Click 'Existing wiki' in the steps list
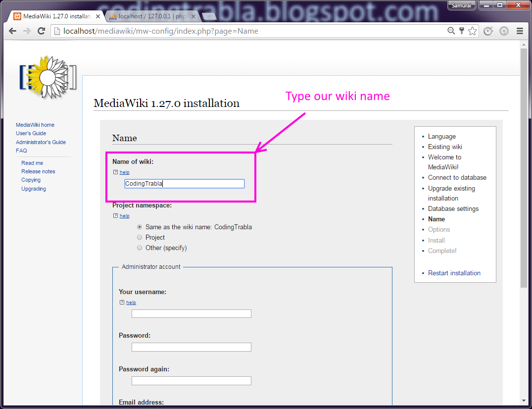The width and height of the screenshot is (532, 409). [x=445, y=147]
